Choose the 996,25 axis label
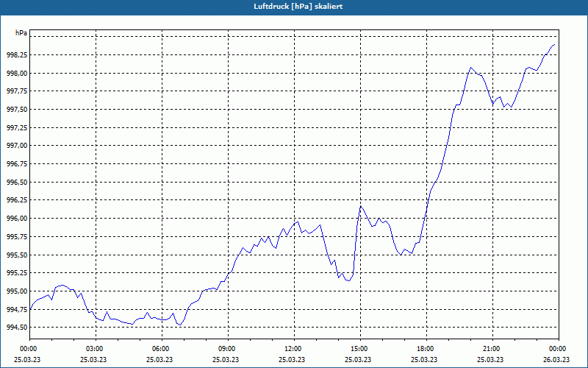Viewport: 588px width, 368px height. [x=17, y=200]
